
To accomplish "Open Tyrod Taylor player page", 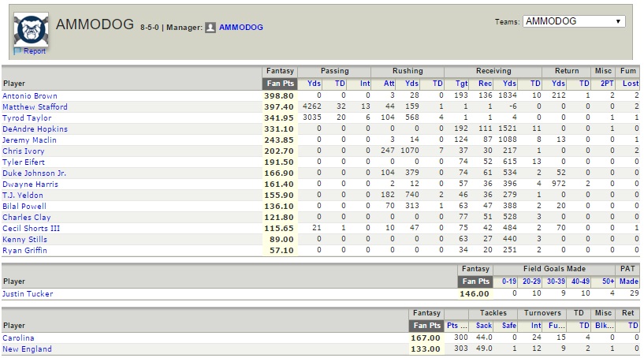I will [27, 118].
